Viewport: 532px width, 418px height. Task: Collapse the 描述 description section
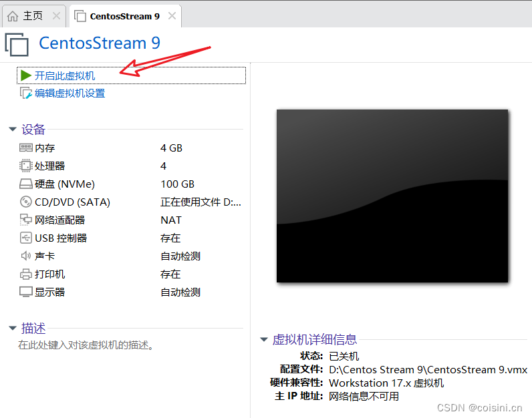coord(13,328)
